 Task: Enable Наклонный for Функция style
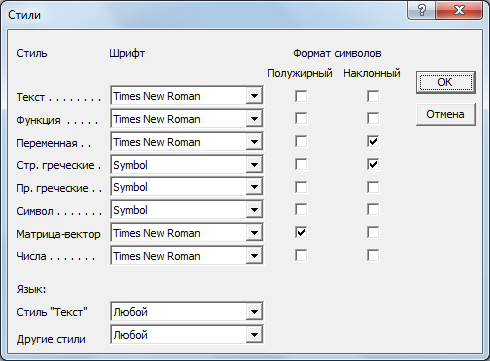(x=373, y=119)
